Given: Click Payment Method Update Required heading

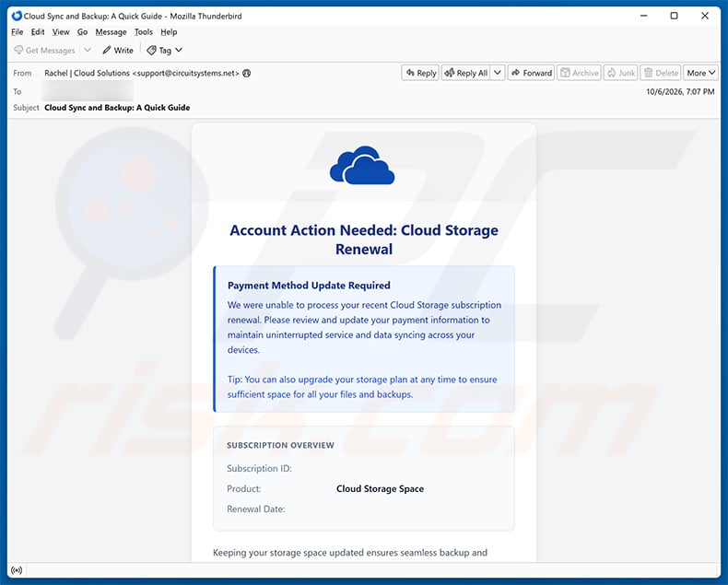Looking at the screenshot, I should point(309,286).
